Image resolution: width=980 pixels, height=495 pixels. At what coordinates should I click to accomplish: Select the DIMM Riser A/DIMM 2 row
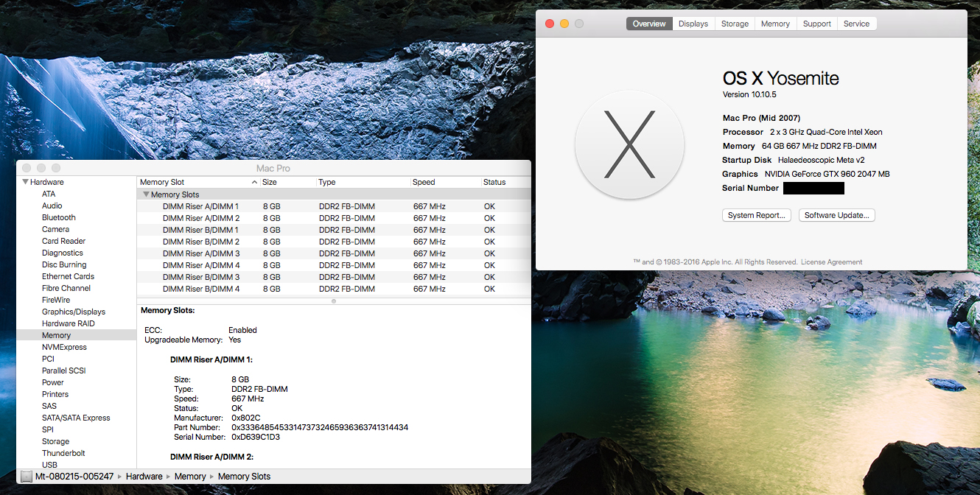click(x=334, y=218)
